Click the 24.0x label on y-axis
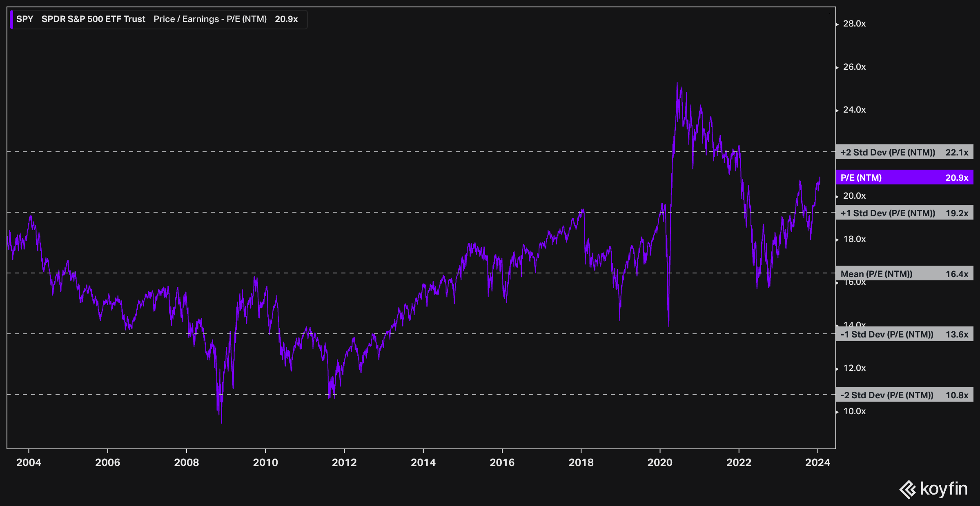This screenshot has height=506, width=980. 854,110
